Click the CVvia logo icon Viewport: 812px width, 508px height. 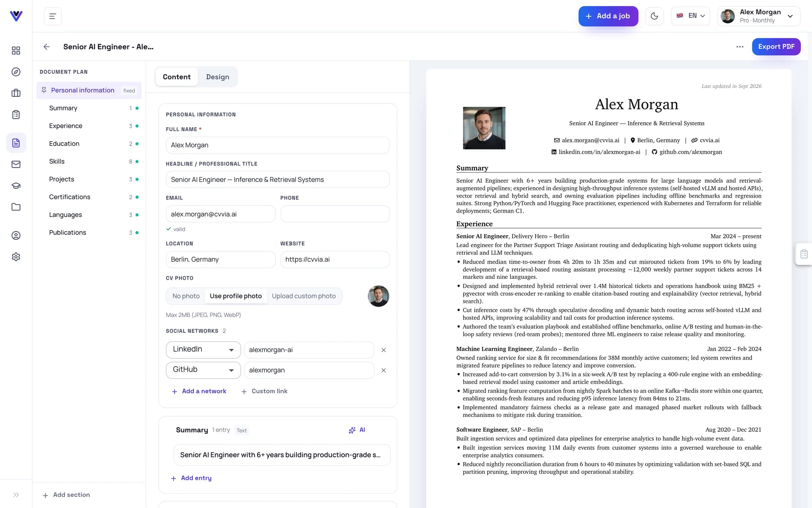[x=16, y=16]
